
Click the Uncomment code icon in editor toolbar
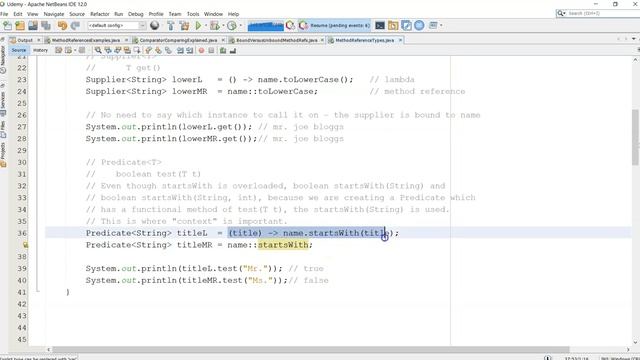click(233, 51)
